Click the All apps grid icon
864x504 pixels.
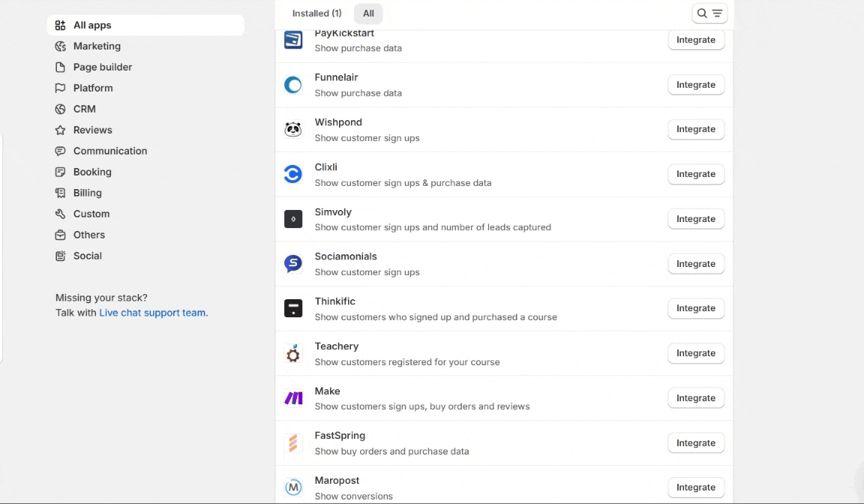pos(60,25)
